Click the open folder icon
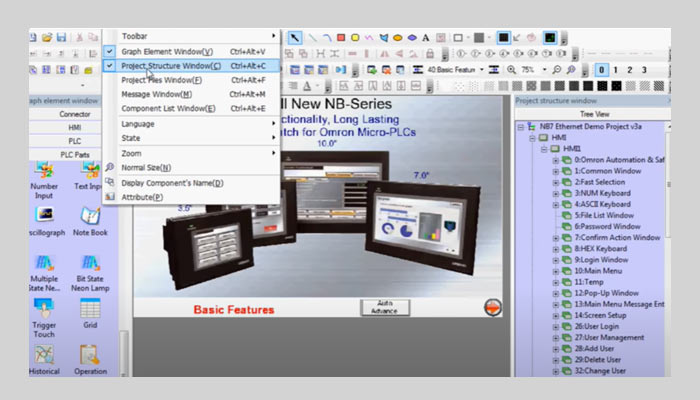 click(x=47, y=37)
